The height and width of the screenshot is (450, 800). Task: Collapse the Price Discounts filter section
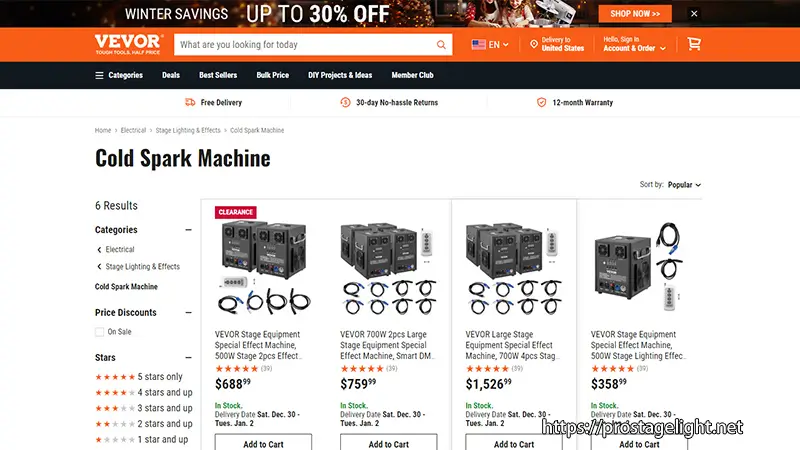[188, 312]
